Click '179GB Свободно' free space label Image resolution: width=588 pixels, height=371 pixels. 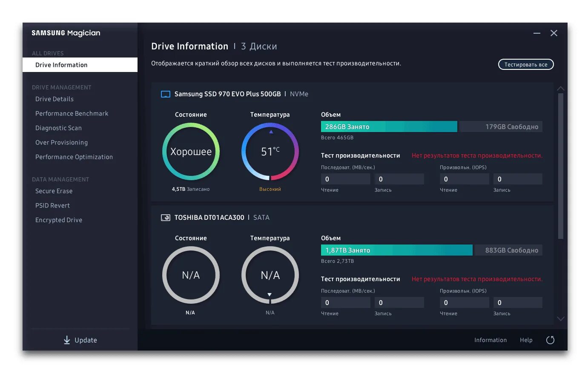[x=512, y=127]
